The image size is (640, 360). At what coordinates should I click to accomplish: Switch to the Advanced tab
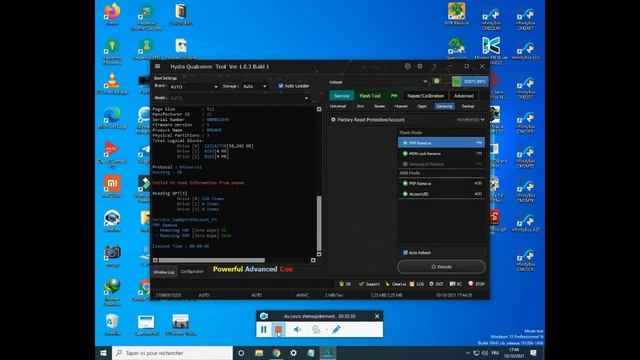[464, 96]
